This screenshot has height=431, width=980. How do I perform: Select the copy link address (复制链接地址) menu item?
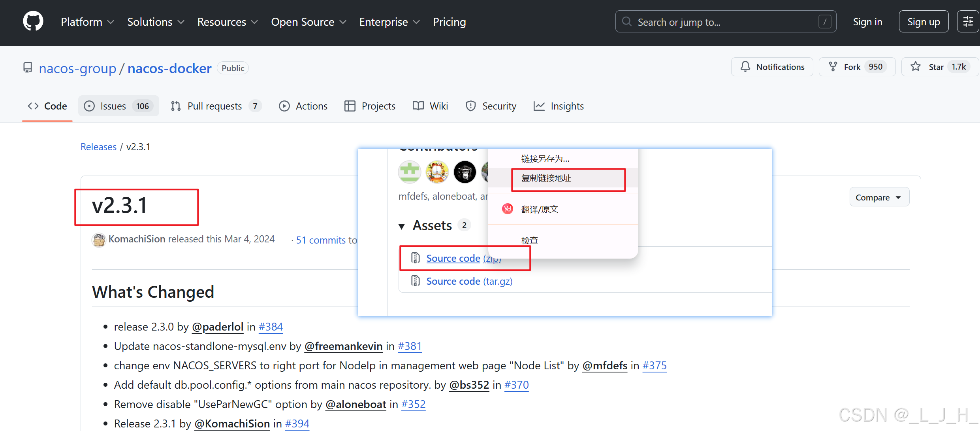pos(546,178)
